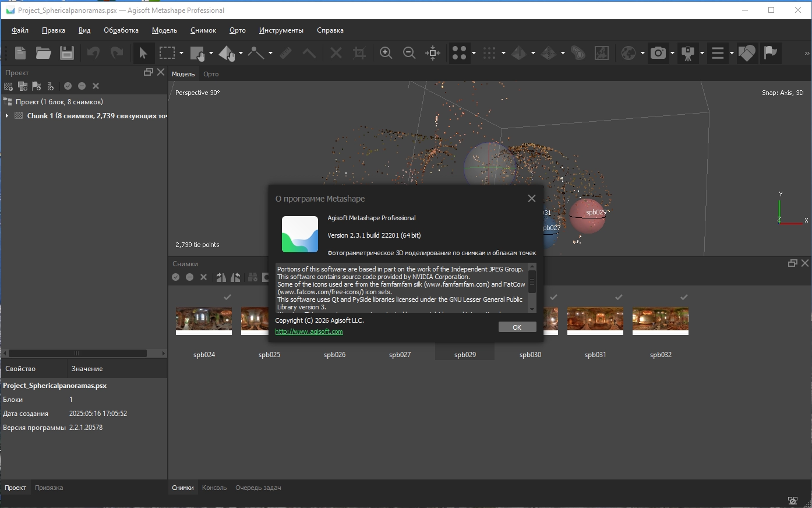Select the spb032 panorama thumbnail
The height and width of the screenshot is (508, 812).
[x=660, y=321]
